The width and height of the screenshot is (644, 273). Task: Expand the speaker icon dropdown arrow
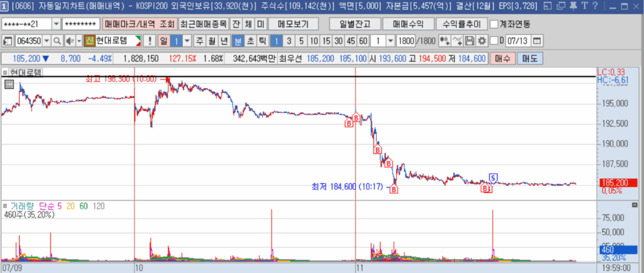tap(79, 41)
